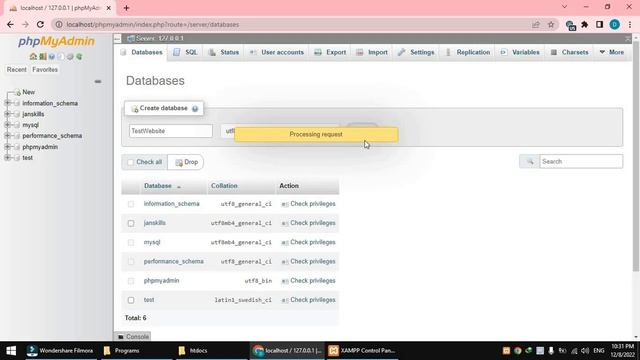Open XAMPP Control Panel taskbar item
The height and width of the screenshot is (360, 640).
coord(362,351)
